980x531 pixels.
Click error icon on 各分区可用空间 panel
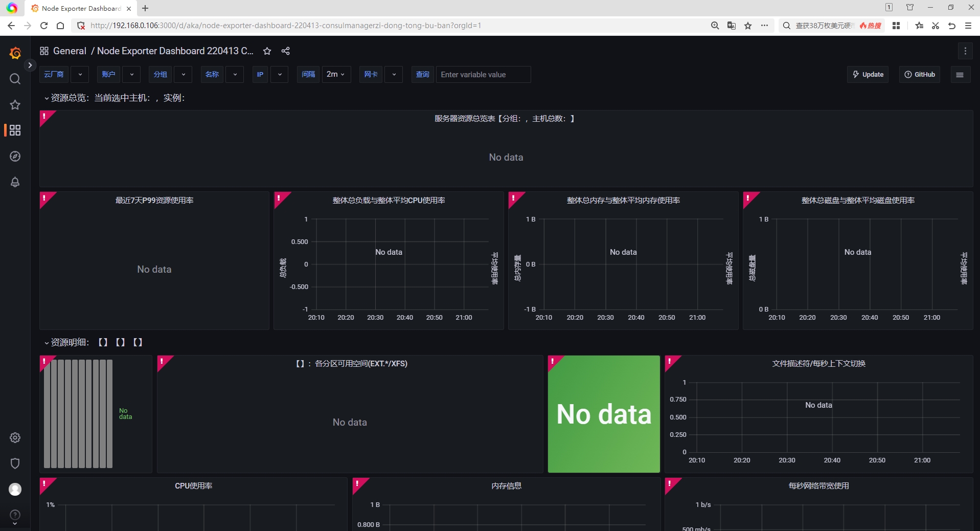(163, 361)
